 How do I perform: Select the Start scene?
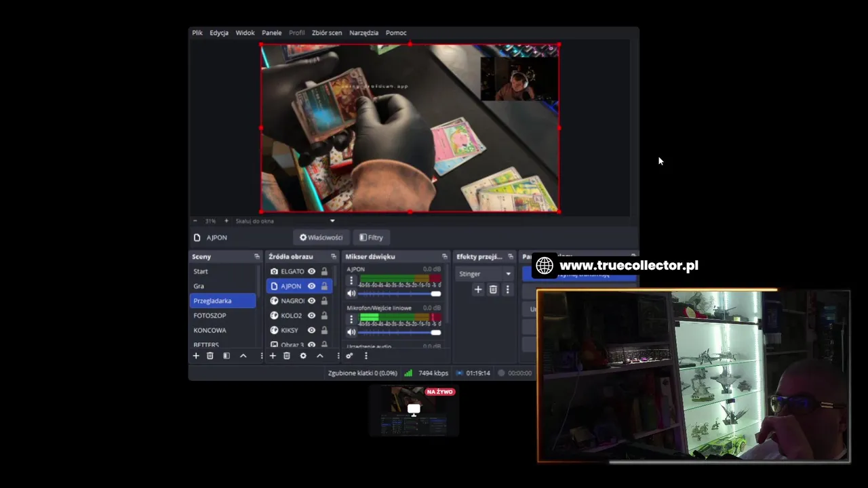223,271
